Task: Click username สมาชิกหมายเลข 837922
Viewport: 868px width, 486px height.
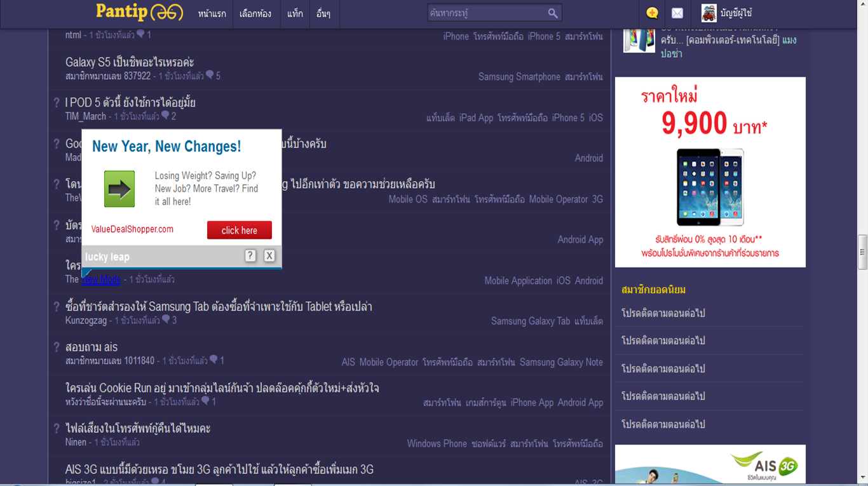Action: [x=108, y=76]
